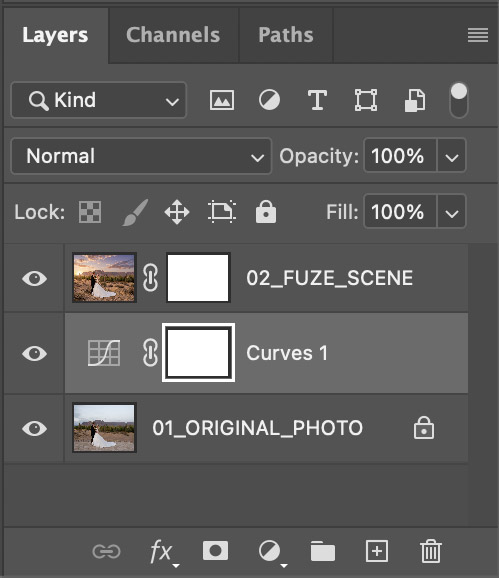Filter for pixel layers icon
Viewport: 499px width, 578px height.
pyautogui.click(x=221, y=100)
